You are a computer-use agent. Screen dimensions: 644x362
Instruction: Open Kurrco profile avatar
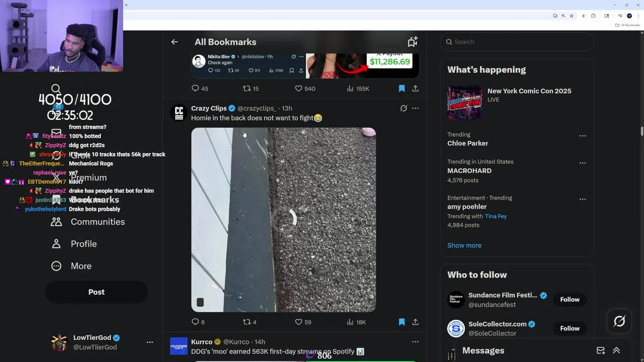pyautogui.click(x=179, y=346)
